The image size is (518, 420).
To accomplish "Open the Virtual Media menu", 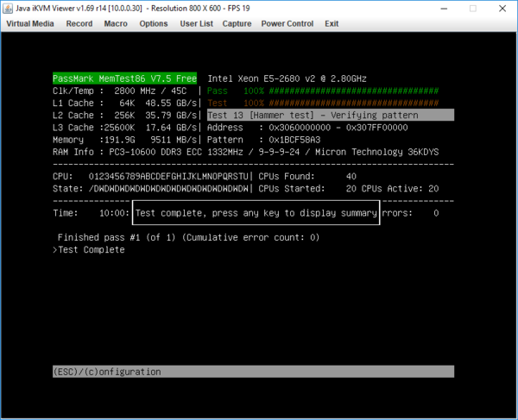I will (x=30, y=24).
